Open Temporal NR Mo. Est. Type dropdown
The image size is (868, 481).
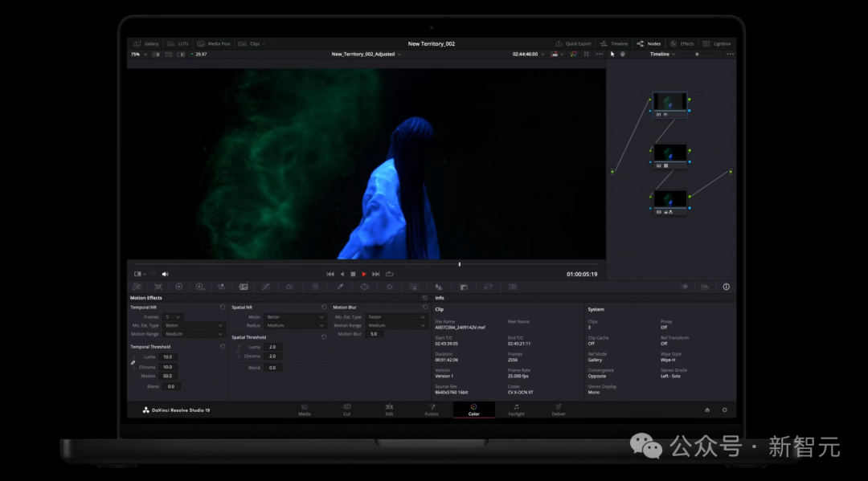click(x=193, y=326)
